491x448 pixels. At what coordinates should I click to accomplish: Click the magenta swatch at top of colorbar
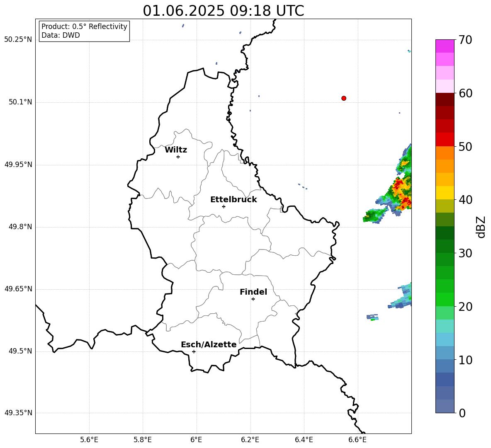point(445,46)
